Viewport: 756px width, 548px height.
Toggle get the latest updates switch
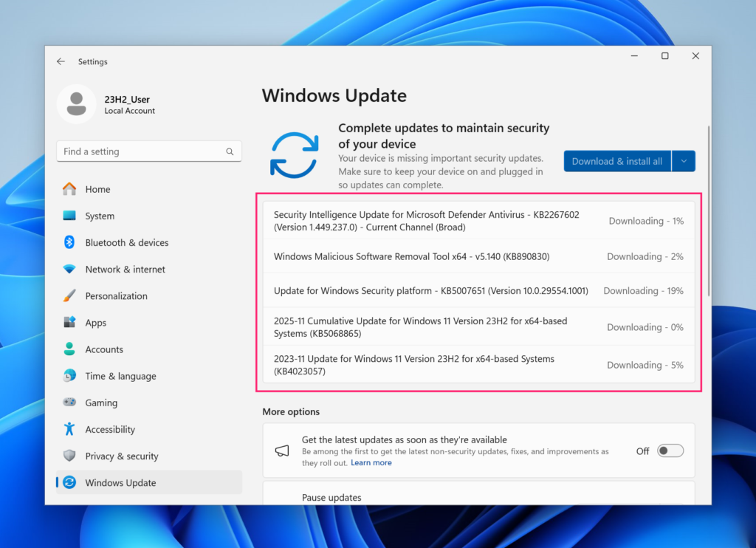[670, 451]
